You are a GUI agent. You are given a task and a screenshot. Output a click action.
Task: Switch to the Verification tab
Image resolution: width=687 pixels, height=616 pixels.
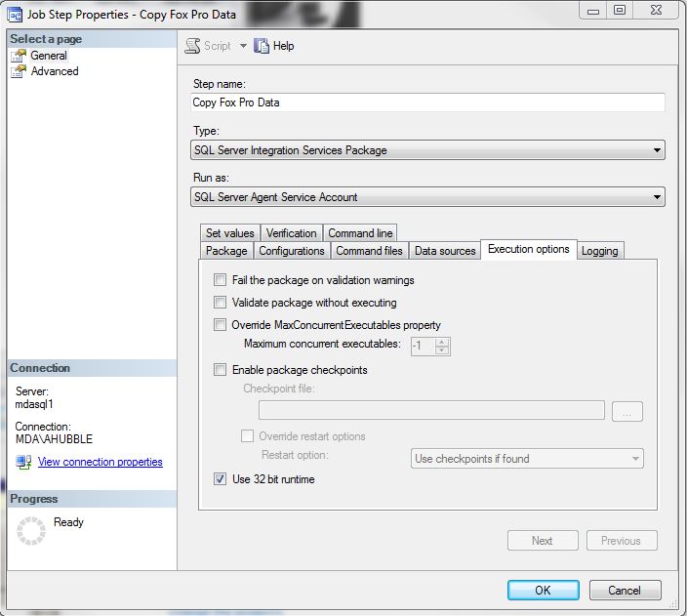point(292,232)
